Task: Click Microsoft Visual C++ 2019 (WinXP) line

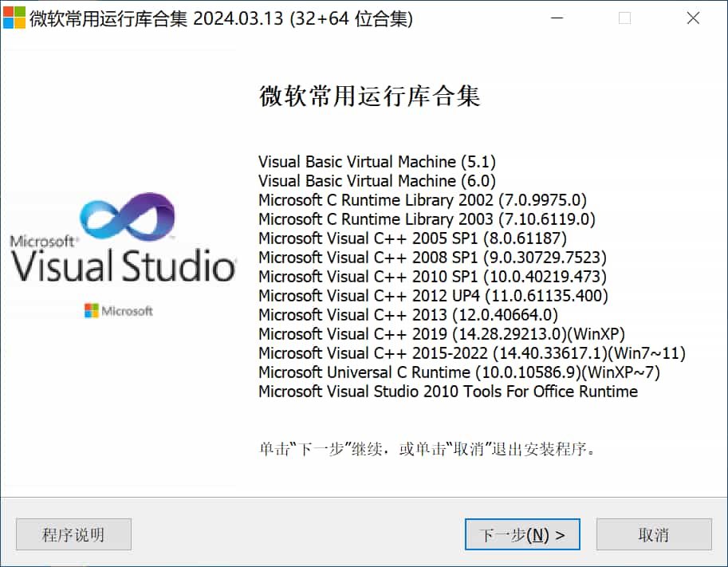Action: (442, 334)
